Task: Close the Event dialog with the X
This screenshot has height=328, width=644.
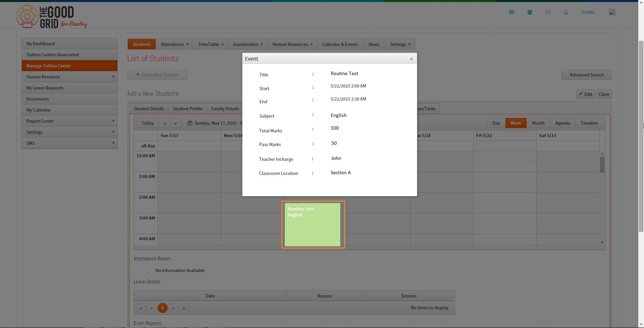Action: 412,59
